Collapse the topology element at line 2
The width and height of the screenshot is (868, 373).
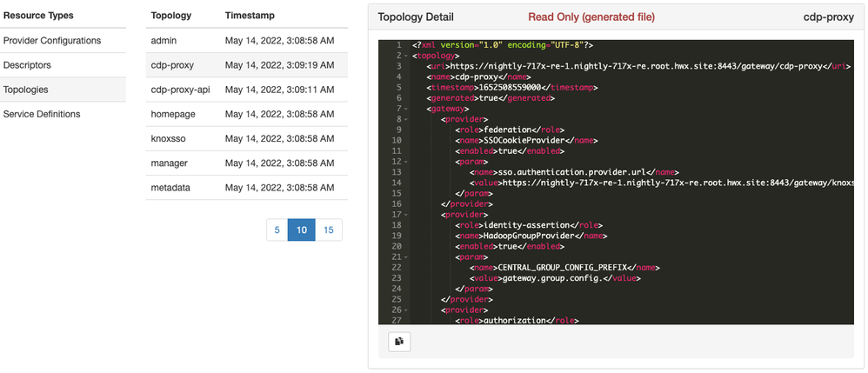406,55
